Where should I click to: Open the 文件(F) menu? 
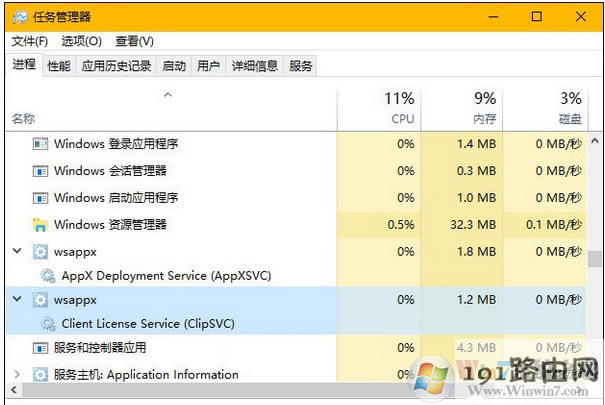[29, 41]
